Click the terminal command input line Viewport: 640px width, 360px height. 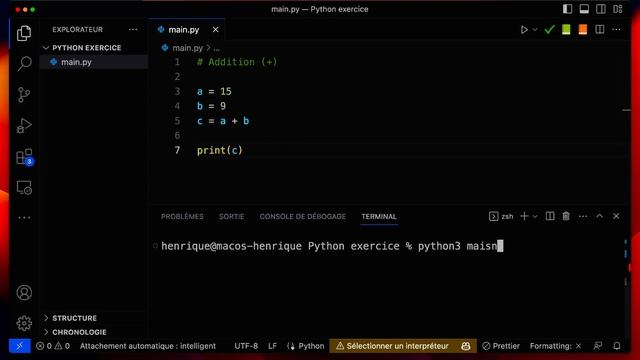pos(332,246)
